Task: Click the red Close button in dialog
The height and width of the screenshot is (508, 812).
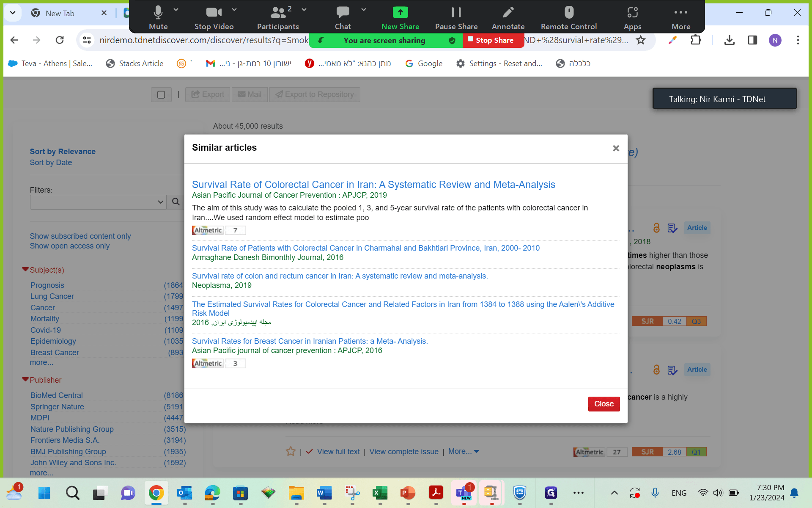Action: 604,404
